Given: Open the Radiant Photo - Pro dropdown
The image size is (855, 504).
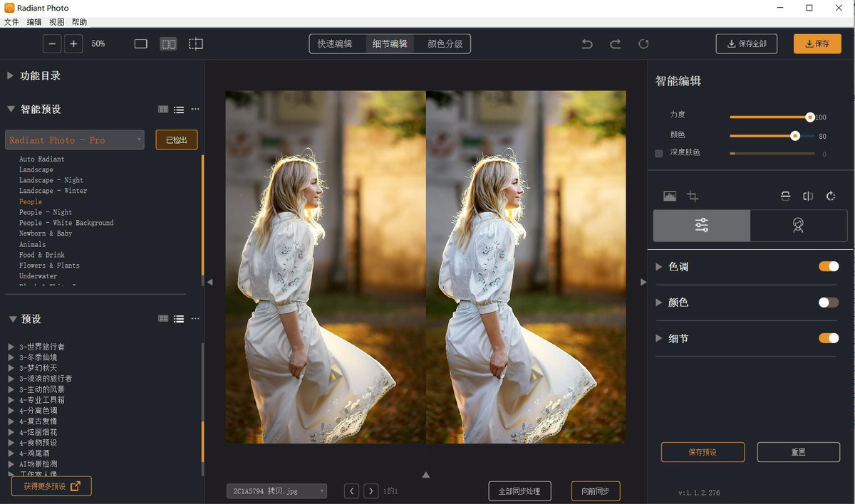Looking at the screenshot, I should click(x=75, y=140).
